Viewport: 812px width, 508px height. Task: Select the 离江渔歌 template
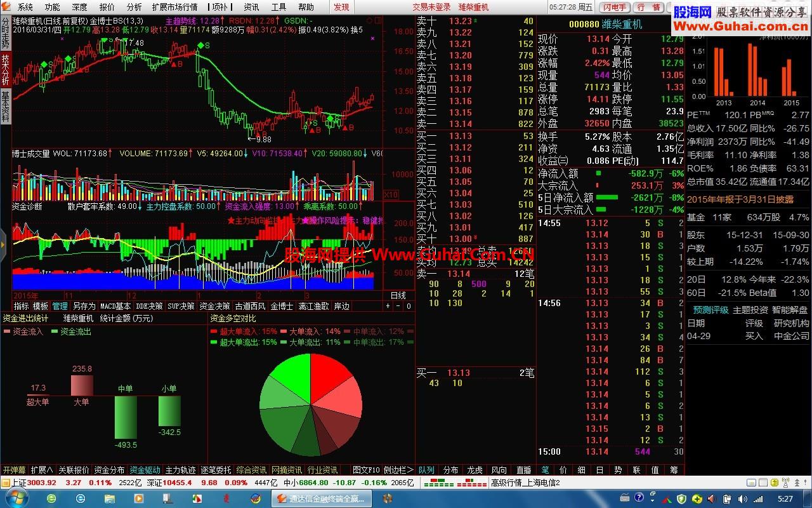[x=313, y=306]
